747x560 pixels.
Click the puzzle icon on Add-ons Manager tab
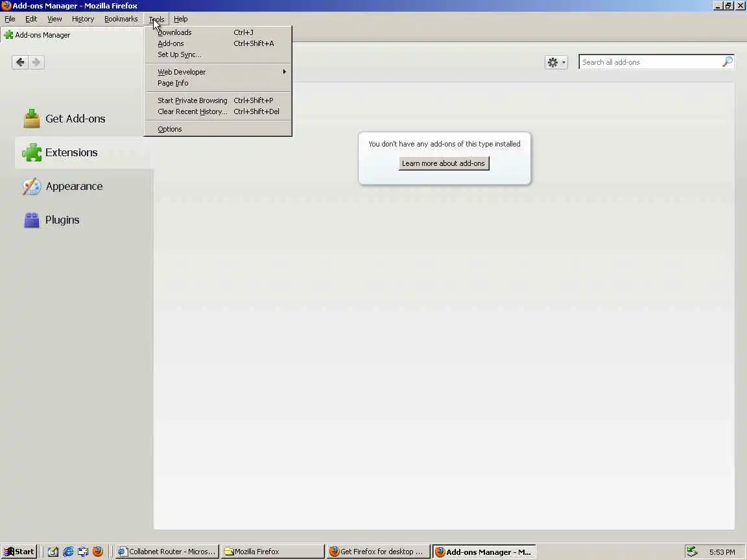(8, 35)
